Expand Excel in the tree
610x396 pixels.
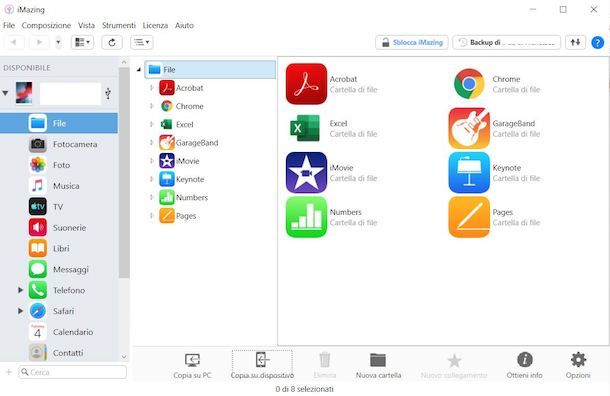[x=152, y=124]
